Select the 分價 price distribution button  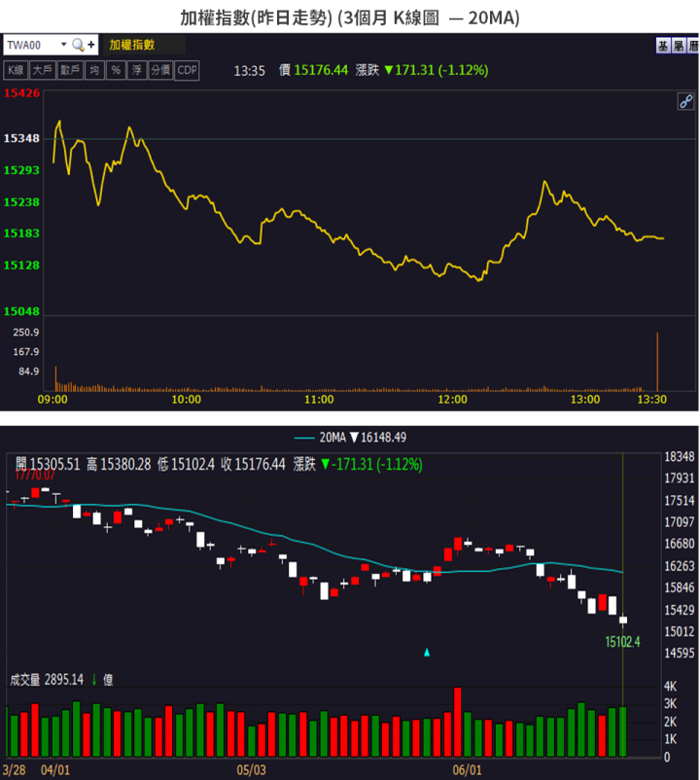160,70
